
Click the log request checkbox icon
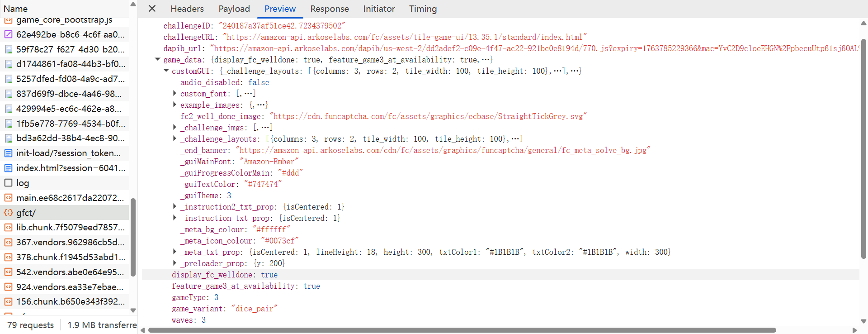(8, 183)
